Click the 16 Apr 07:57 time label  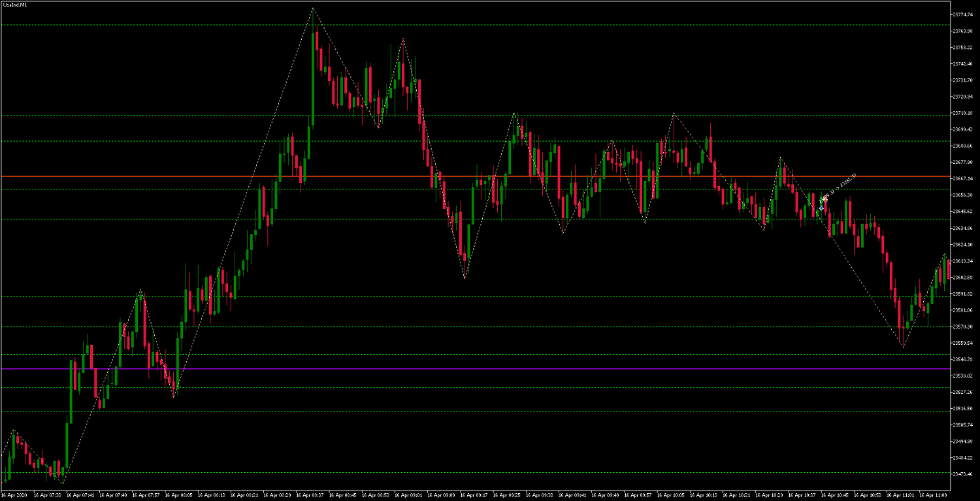[x=144, y=495]
